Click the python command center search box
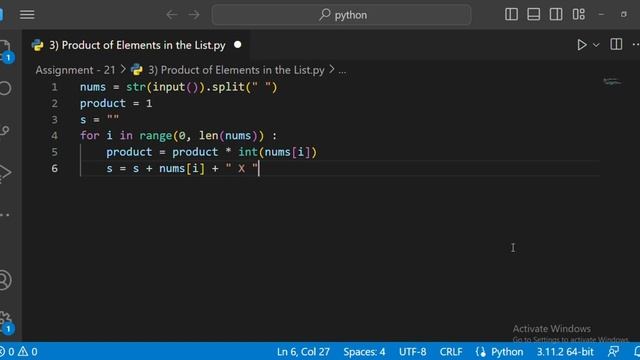 [x=341, y=15]
